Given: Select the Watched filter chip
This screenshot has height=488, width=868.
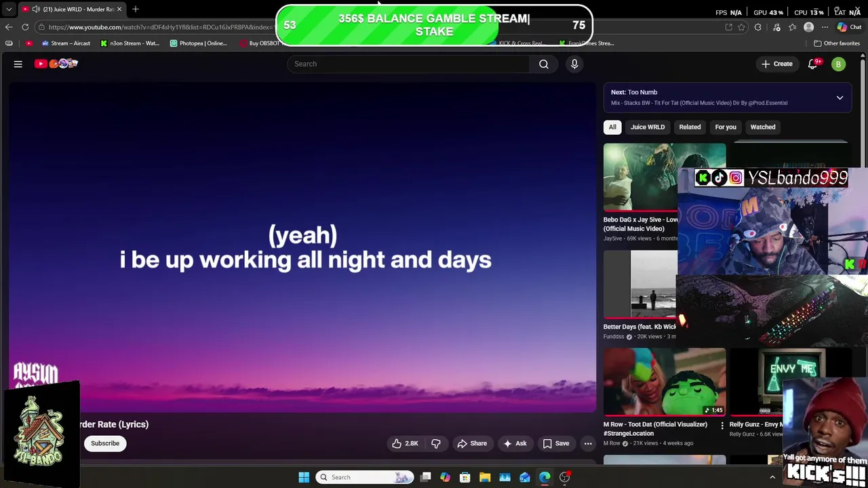Looking at the screenshot, I should pos(763,127).
